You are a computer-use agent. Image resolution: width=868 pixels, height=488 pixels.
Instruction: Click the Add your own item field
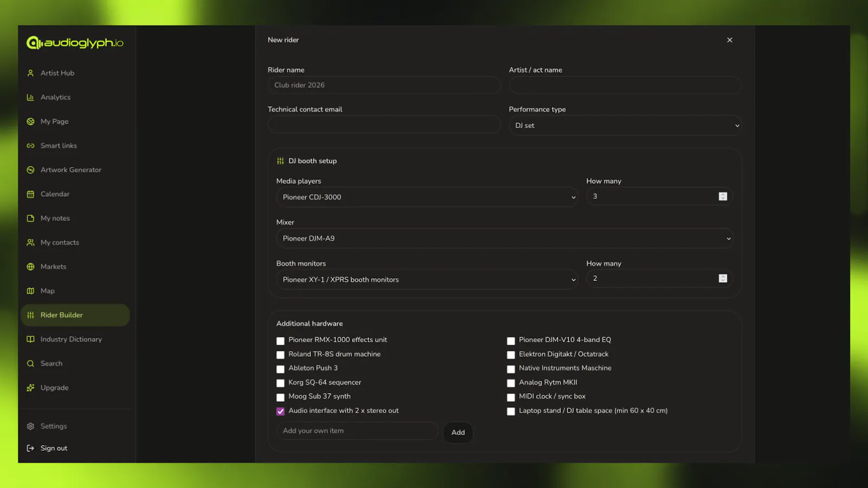[357, 431]
